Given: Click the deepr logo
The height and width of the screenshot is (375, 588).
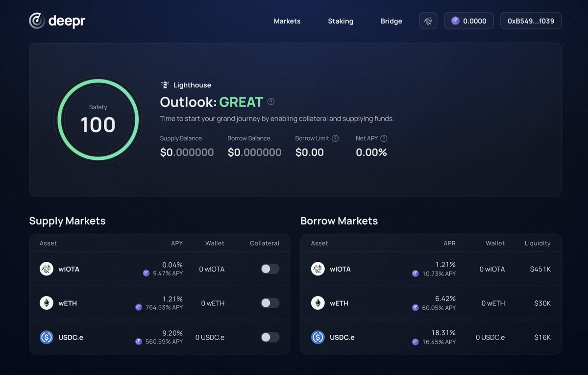Looking at the screenshot, I should [x=57, y=21].
